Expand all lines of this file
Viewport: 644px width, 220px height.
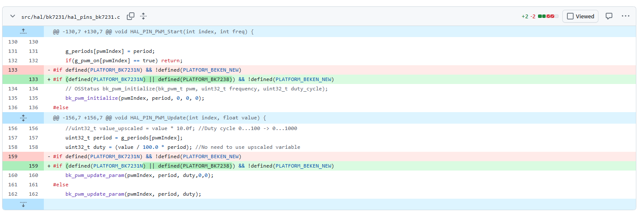(143, 16)
